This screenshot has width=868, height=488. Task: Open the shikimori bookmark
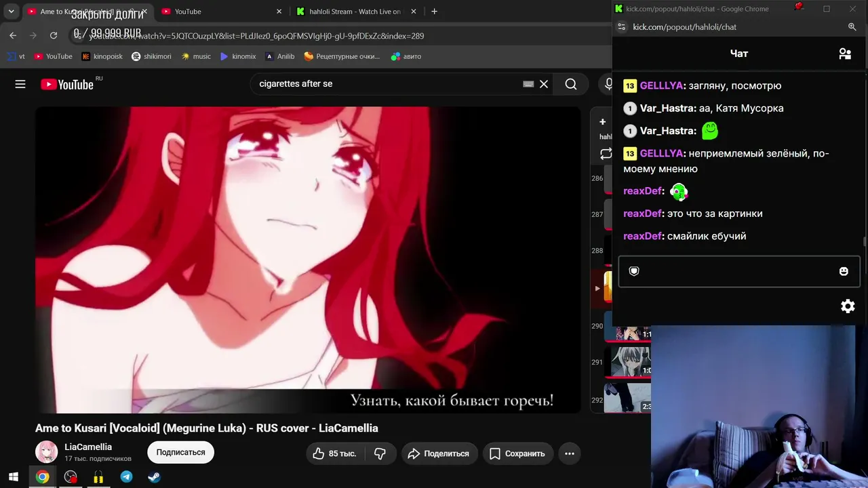click(151, 56)
